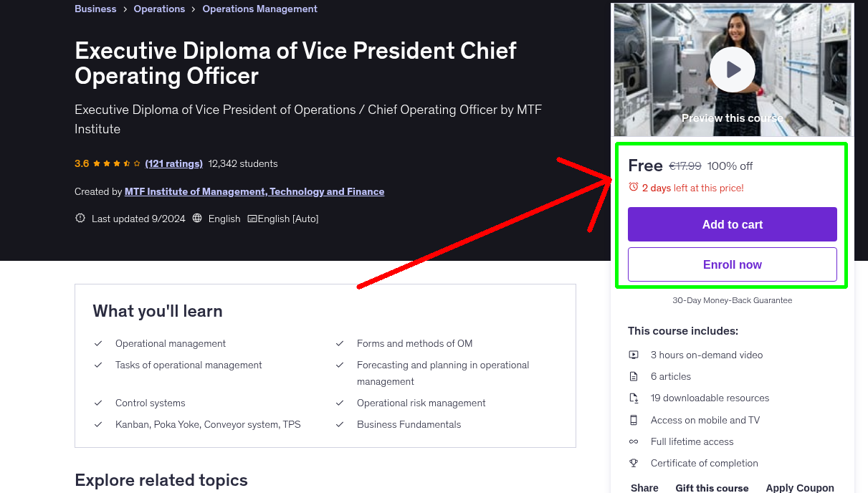Click the checkmark beside Business Fundamentals
Screen dimensions: 868x493
click(340, 424)
